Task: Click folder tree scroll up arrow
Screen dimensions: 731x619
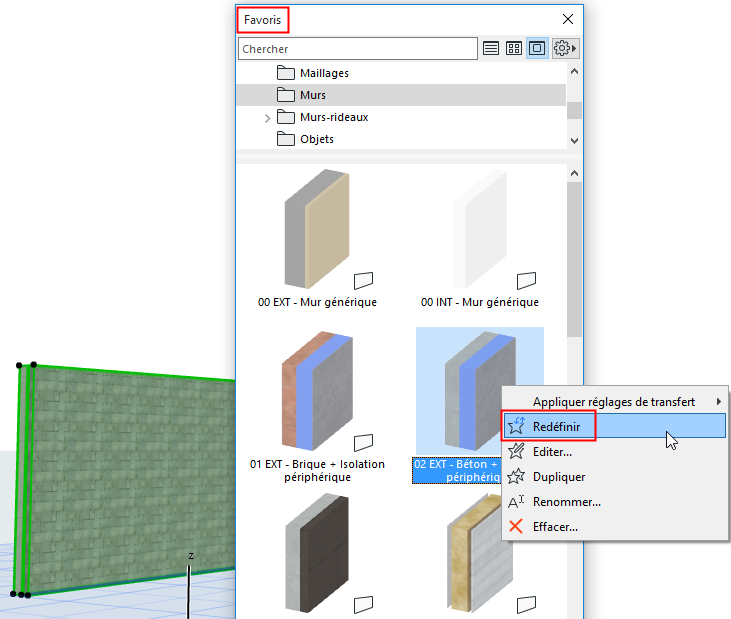Action: 574,71
